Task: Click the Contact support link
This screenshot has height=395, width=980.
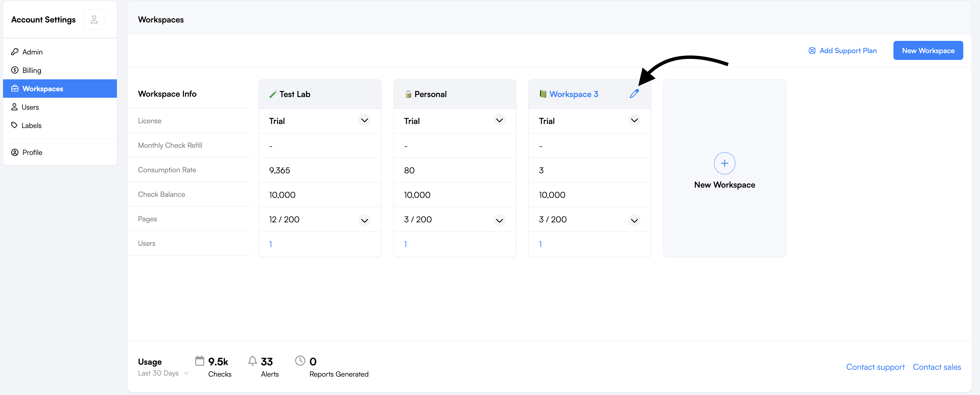Action: [875, 367]
